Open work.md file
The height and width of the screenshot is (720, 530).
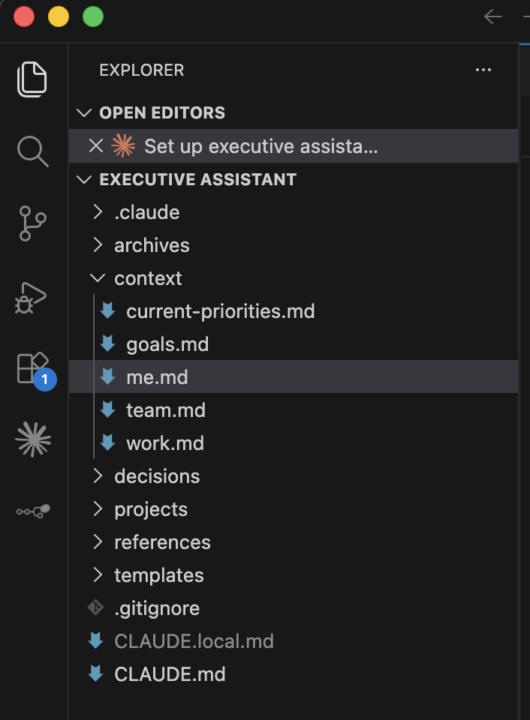click(293, 443)
